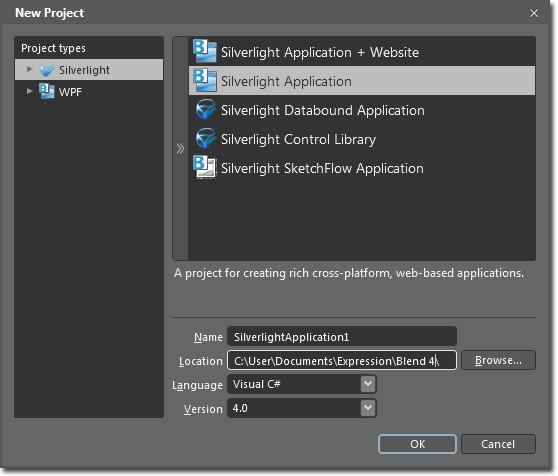The width and height of the screenshot is (558, 476).
Task: Click the Name input field
Action: (342, 337)
